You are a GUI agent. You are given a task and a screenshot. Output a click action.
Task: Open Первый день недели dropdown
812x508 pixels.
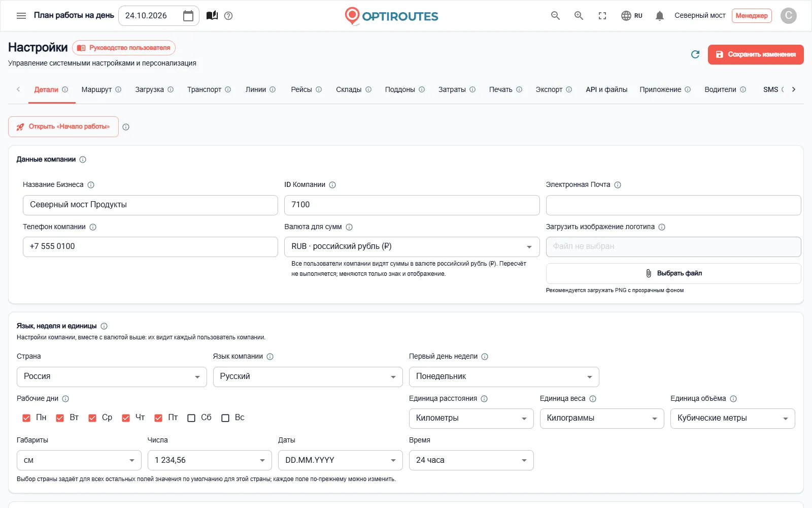point(504,377)
